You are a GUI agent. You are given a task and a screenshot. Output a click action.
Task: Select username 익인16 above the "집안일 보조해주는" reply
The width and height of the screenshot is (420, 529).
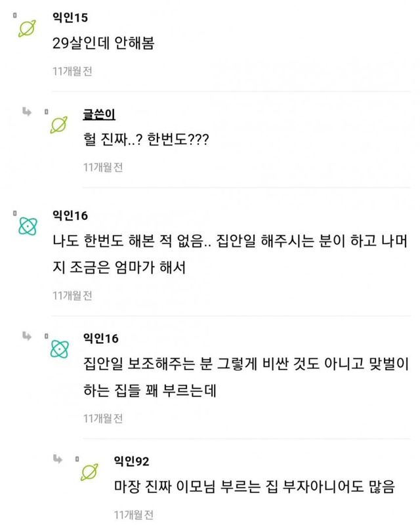click(100, 337)
